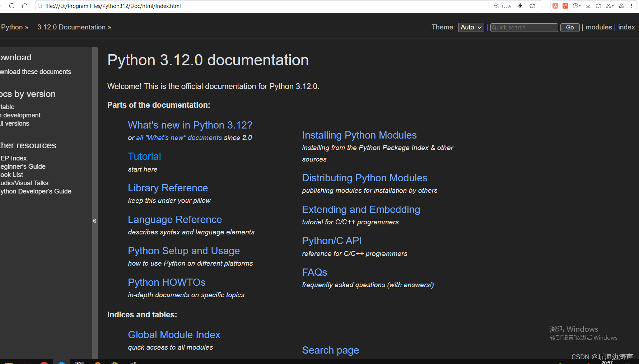Image resolution: width=639 pixels, height=364 pixels.
Task: Click the In development sidebar link
Action: (20, 115)
